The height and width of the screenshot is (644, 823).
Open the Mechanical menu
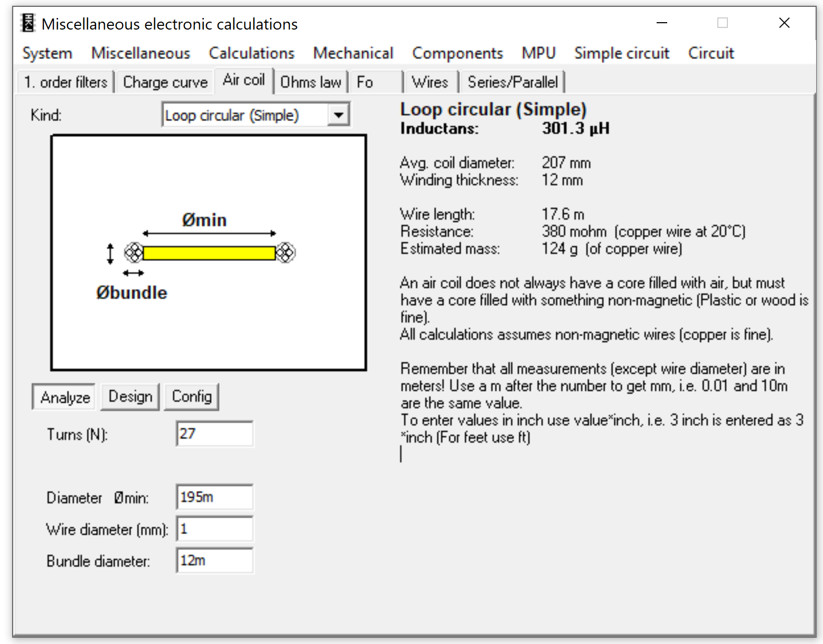click(x=353, y=53)
